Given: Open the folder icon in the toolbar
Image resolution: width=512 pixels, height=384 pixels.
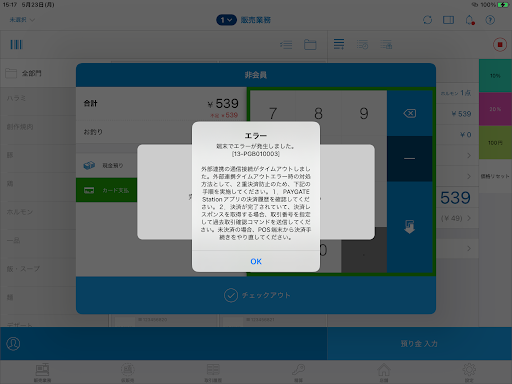Looking at the screenshot, I should point(310,45).
